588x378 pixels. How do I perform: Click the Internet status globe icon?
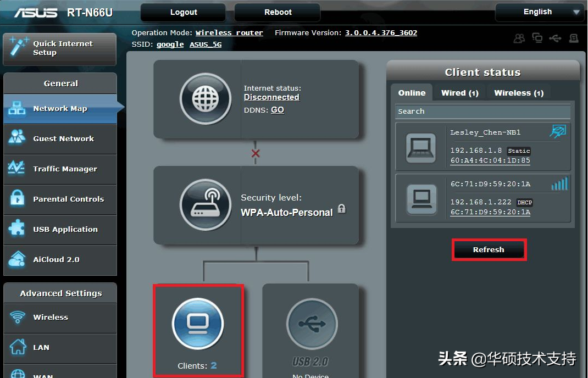coord(205,99)
